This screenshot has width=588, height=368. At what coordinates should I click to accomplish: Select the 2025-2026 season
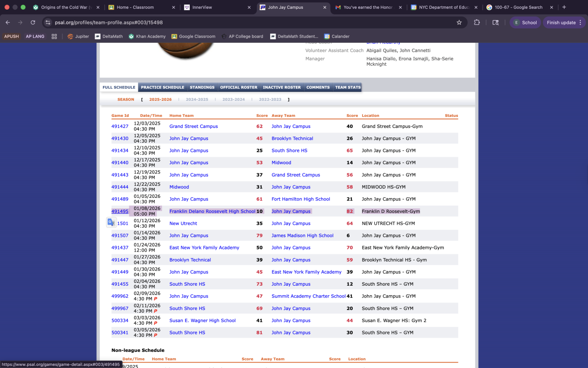pyautogui.click(x=160, y=99)
